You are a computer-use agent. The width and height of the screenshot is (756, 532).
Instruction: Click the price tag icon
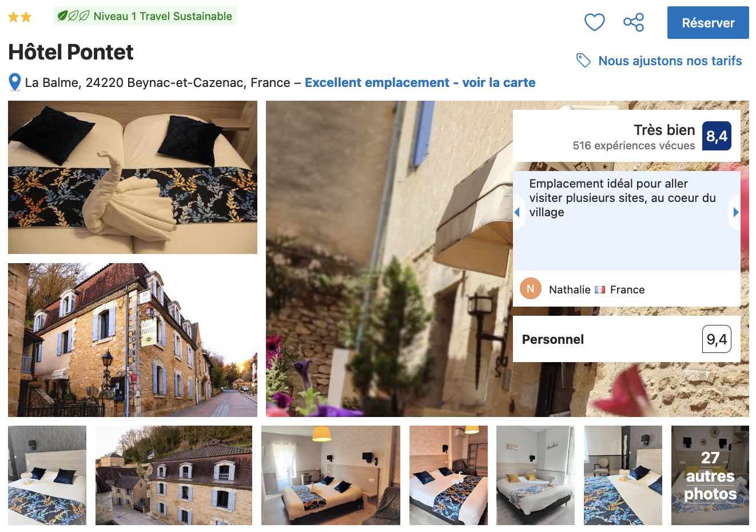click(x=583, y=60)
